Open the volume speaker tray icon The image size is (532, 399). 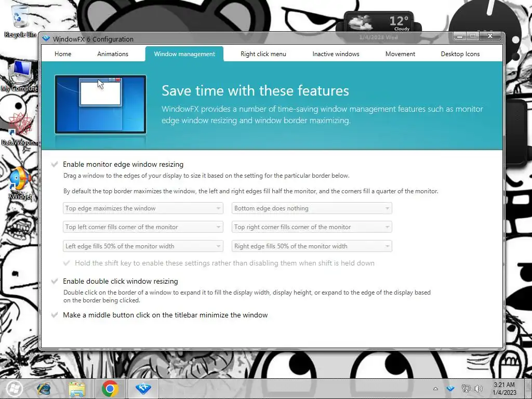pyautogui.click(x=478, y=389)
